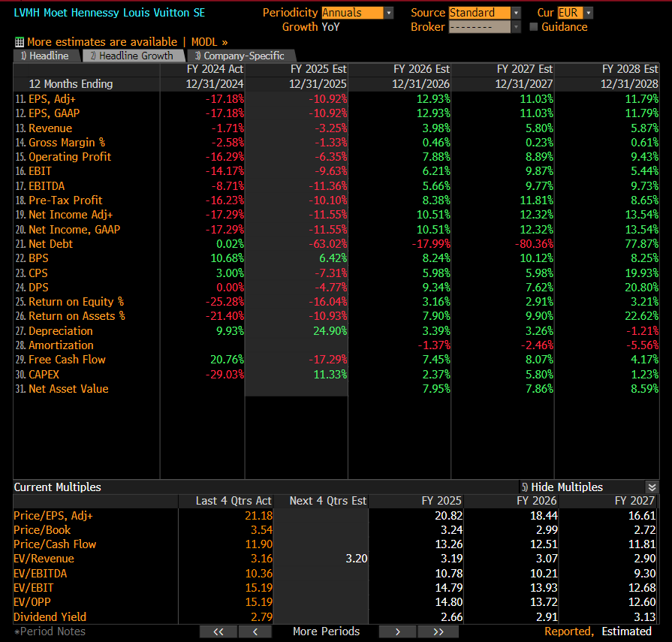This screenshot has width=672, height=642.
Task: Select Return on Equity % row
Action: 76,302
